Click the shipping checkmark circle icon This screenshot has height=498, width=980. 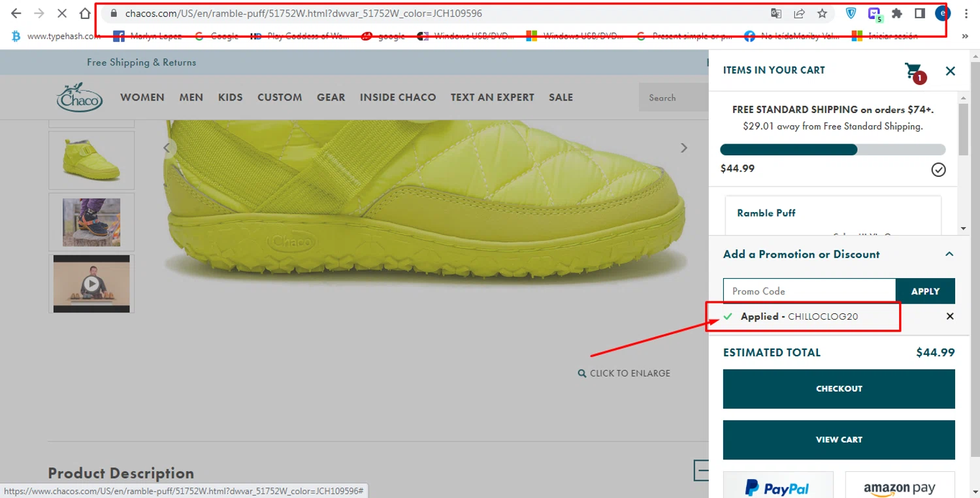tap(938, 170)
